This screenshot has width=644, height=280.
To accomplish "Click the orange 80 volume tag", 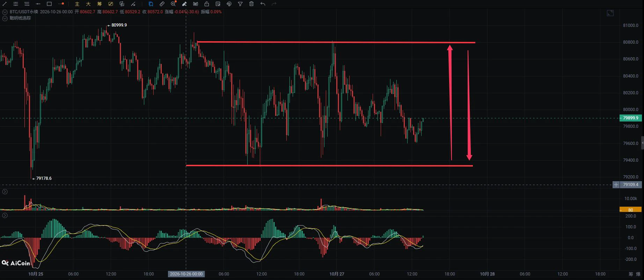I will pos(630,210).
